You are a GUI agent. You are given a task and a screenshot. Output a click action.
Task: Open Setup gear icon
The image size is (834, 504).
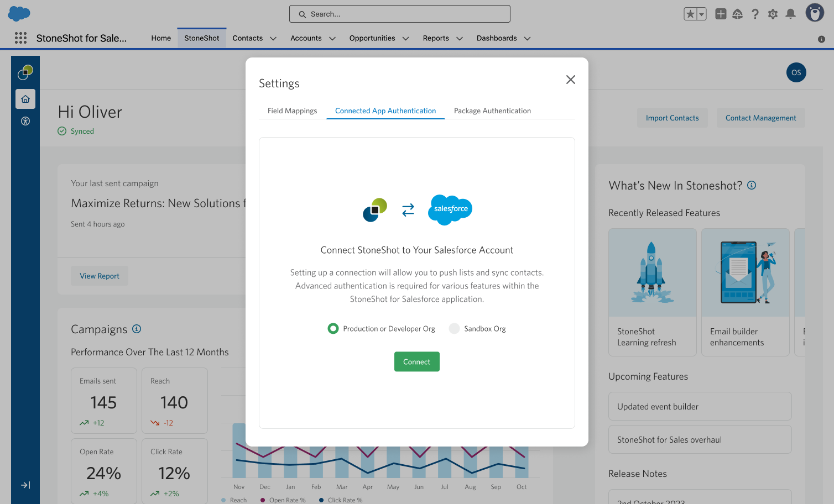[773, 14]
